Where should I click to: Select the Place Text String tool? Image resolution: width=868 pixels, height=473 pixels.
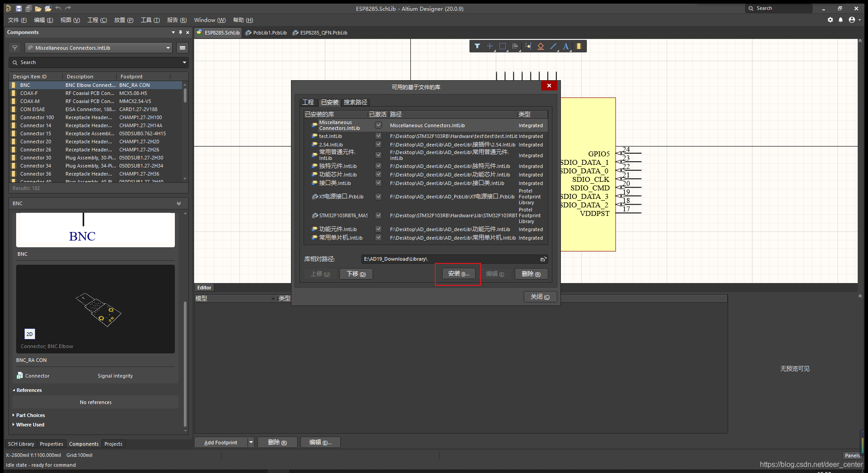(566, 46)
